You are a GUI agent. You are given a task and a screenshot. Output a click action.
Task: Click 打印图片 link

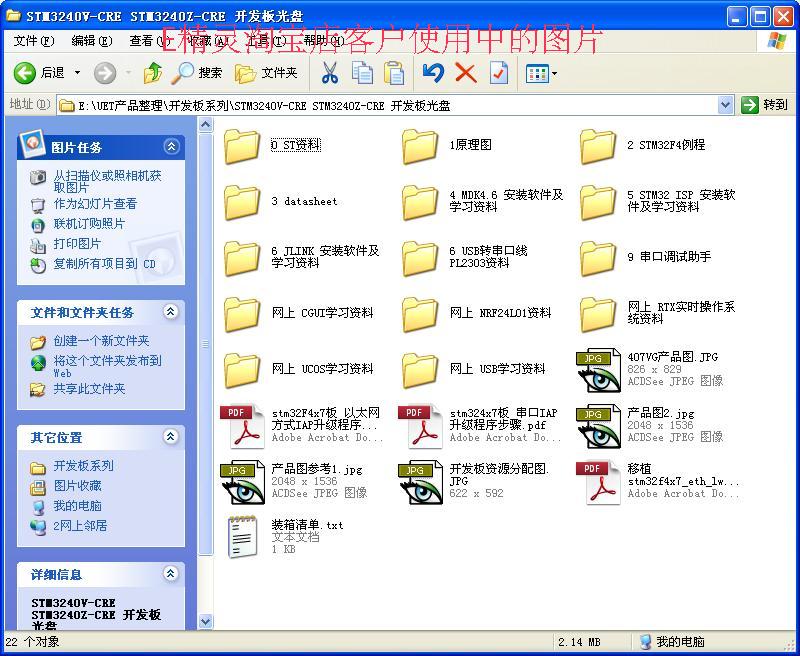click(78, 244)
